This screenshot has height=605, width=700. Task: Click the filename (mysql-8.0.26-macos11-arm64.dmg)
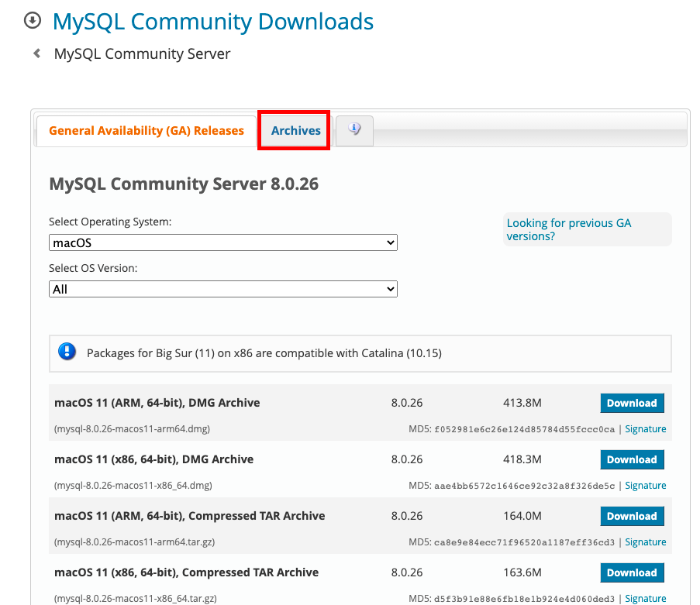132,428
